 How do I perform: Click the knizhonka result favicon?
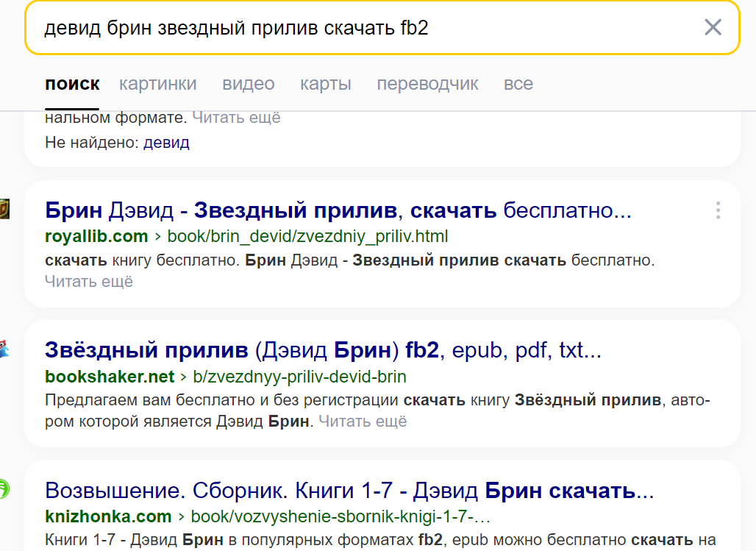pyautogui.click(x=4, y=488)
